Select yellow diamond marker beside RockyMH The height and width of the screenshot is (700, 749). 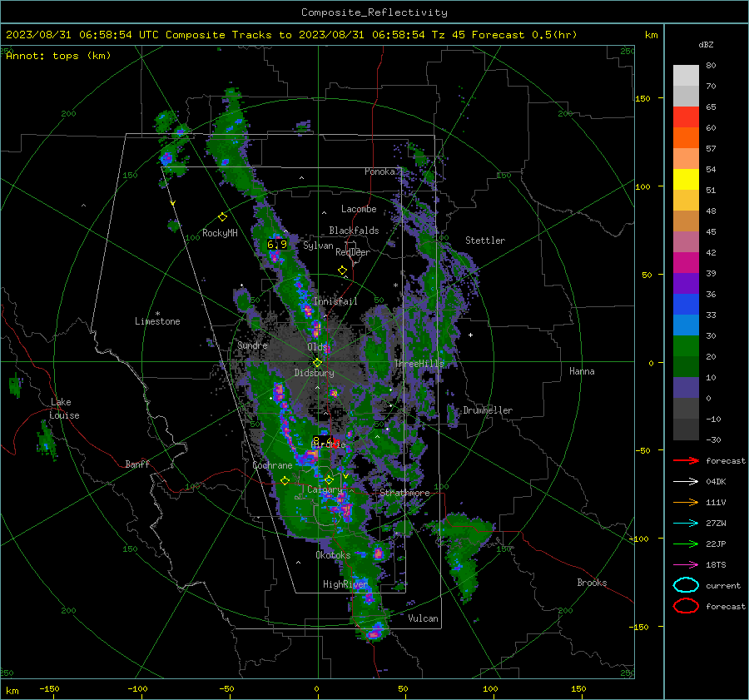[x=222, y=217]
